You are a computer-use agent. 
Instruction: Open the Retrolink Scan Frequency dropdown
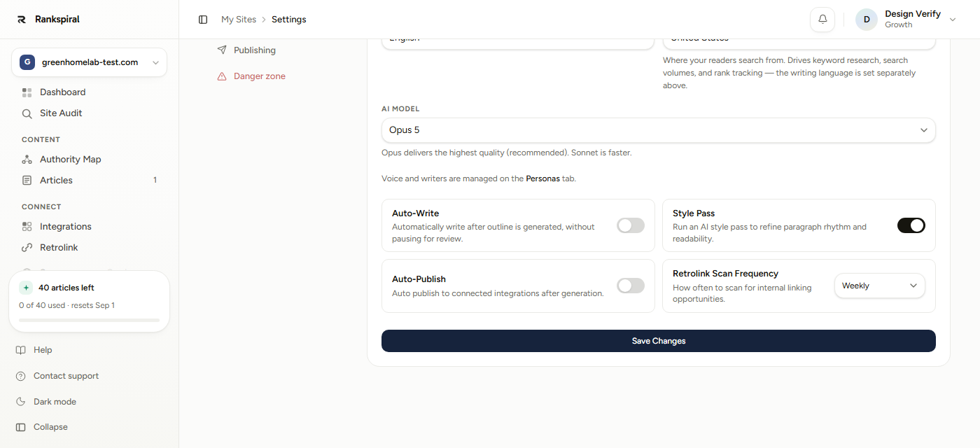(879, 286)
